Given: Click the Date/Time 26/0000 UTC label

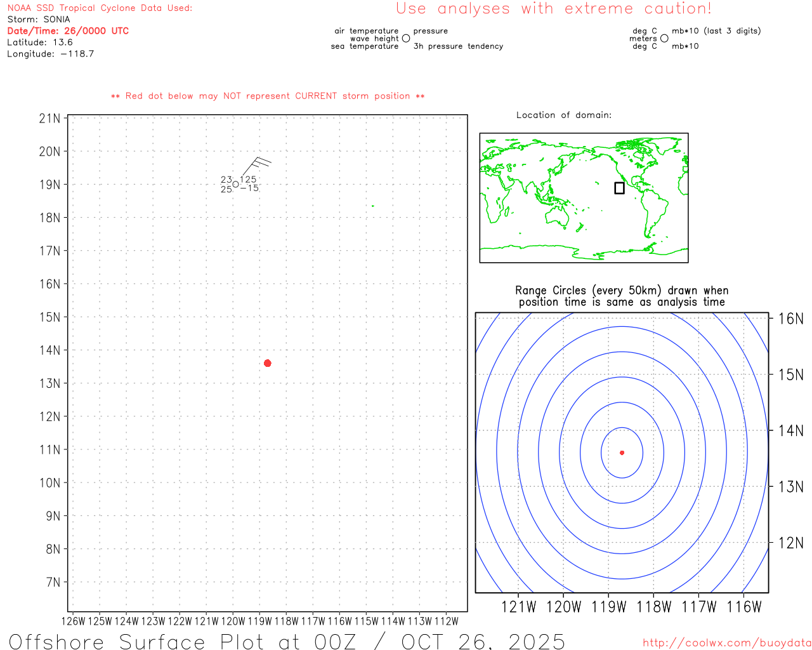Looking at the screenshot, I should pos(68,30).
